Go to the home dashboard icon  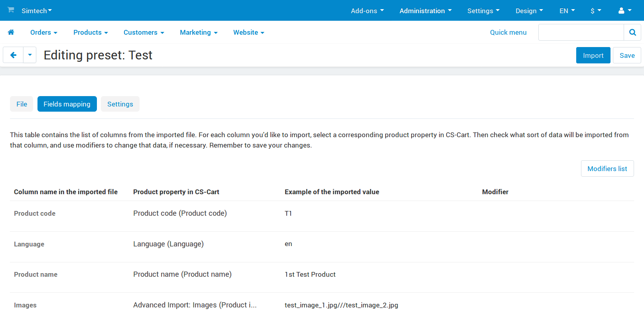coord(11,32)
